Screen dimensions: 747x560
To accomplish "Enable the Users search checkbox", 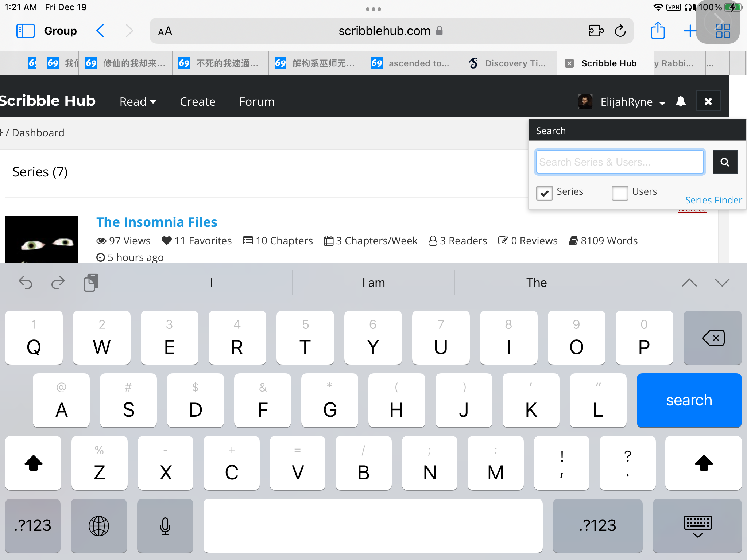I will [620, 193].
